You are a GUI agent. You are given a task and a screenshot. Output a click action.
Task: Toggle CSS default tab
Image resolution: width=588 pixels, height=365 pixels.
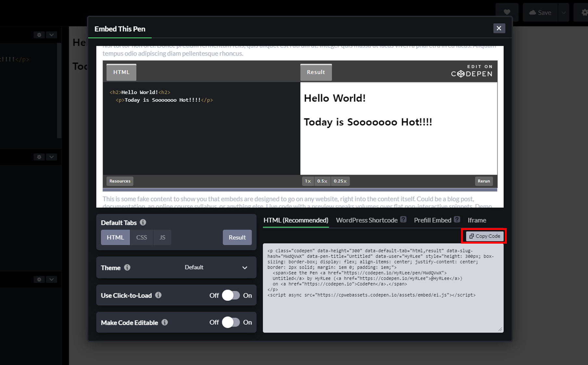142,237
